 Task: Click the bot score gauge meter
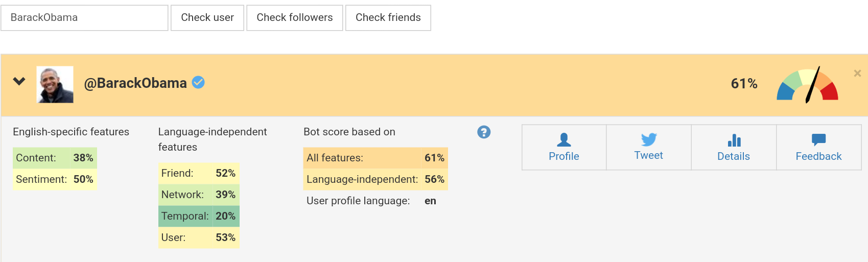point(807,85)
